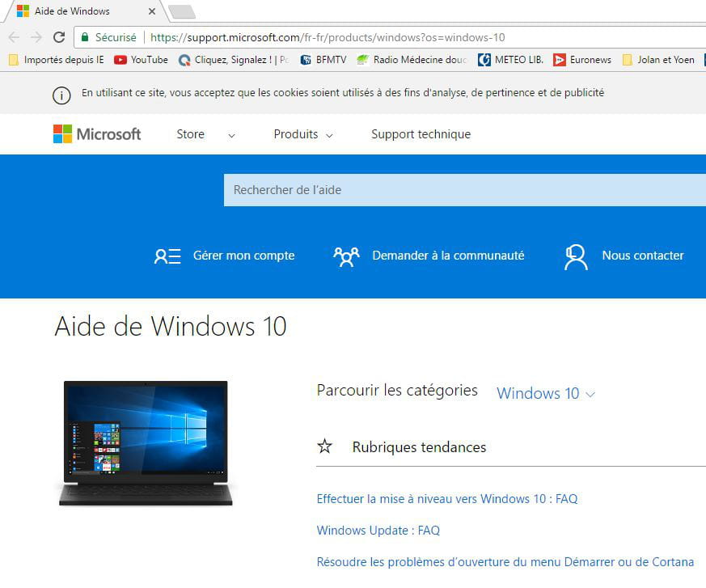Image resolution: width=706 pixels, height=588 pixels.
Task: Click the Gérer mon compte icon
Action: (167, 256)
